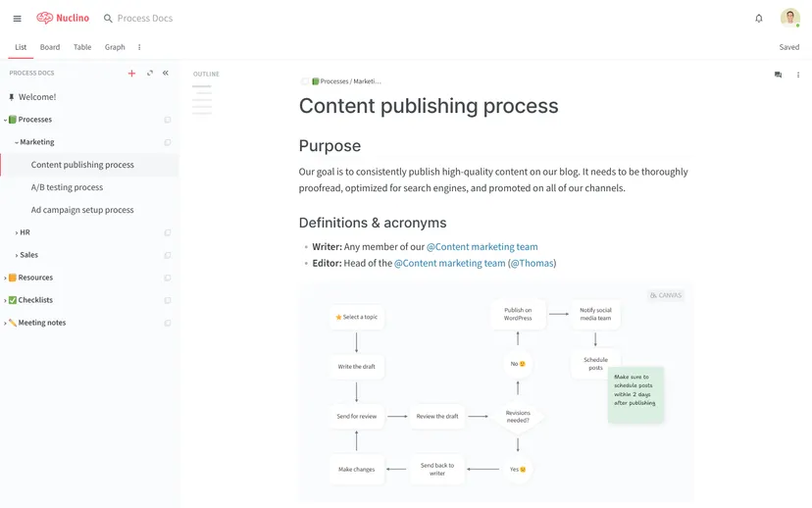Viewport: 812px width, 508px height.
Task: Select the 'Write the draft' canvas node
Action: [x=357, y=367]
